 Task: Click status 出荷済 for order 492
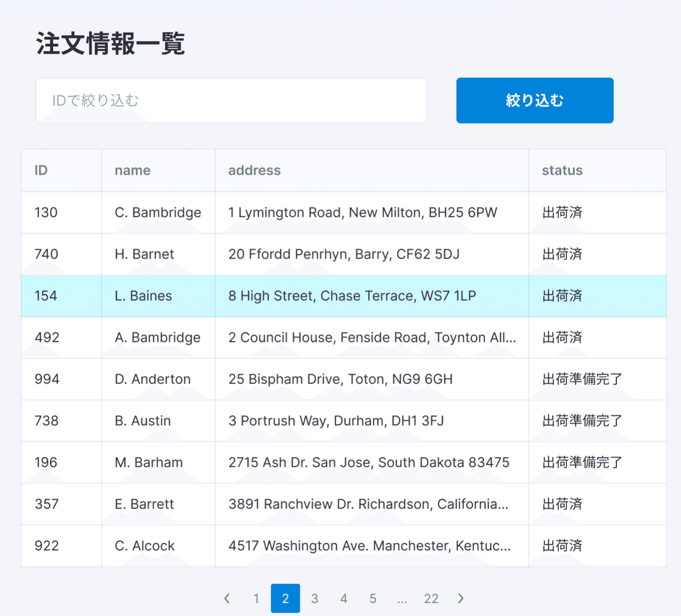(x=562, y=337)
